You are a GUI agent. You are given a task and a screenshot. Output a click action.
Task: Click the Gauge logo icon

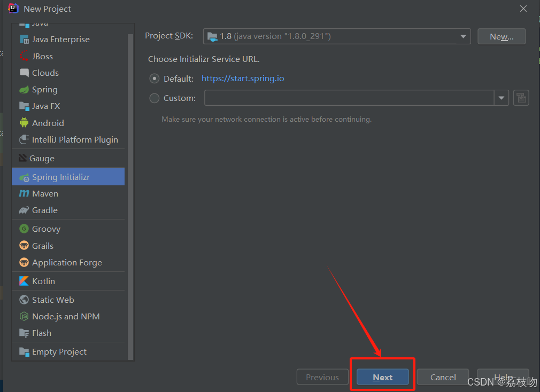22,158
